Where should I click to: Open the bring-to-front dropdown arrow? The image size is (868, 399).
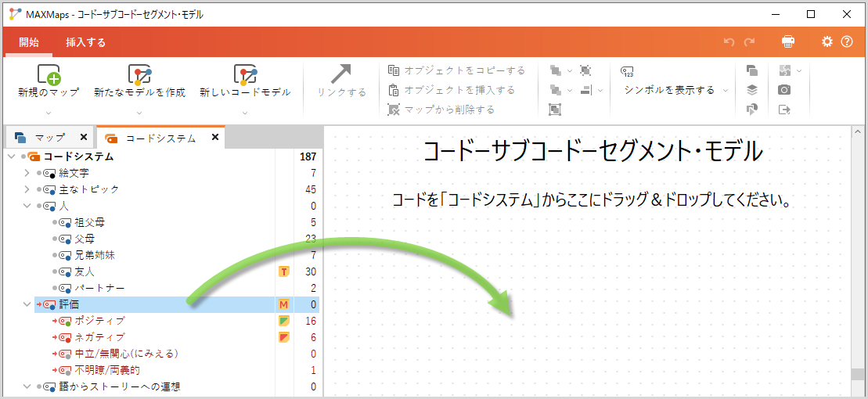click(x=570, y=71)
